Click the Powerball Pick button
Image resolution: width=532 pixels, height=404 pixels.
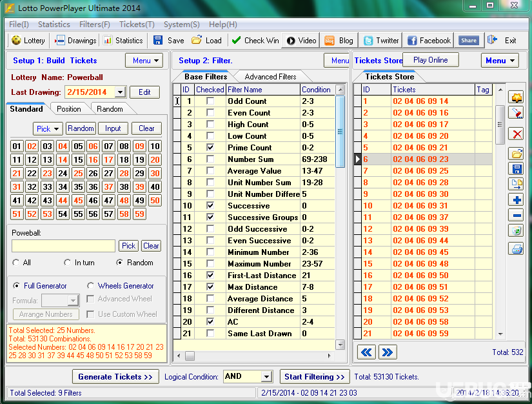point(128,246)
